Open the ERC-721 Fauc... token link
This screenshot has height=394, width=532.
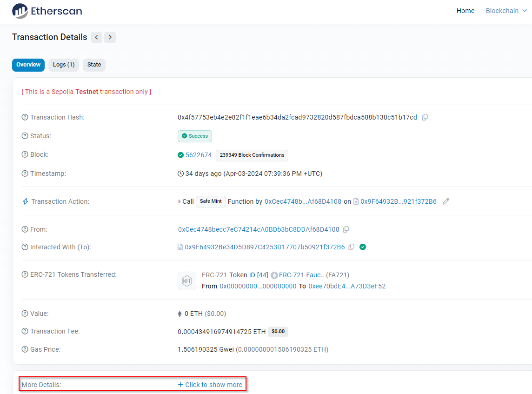click(301, 275)
